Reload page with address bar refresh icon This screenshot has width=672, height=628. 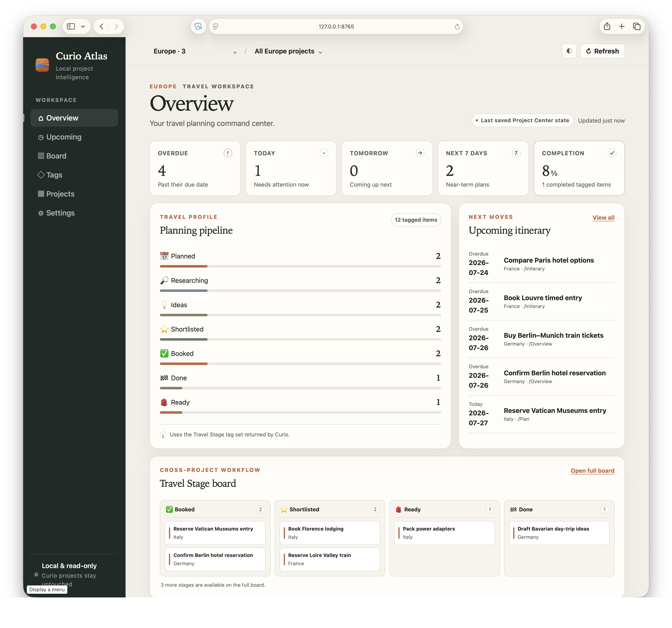coord(457,26)
